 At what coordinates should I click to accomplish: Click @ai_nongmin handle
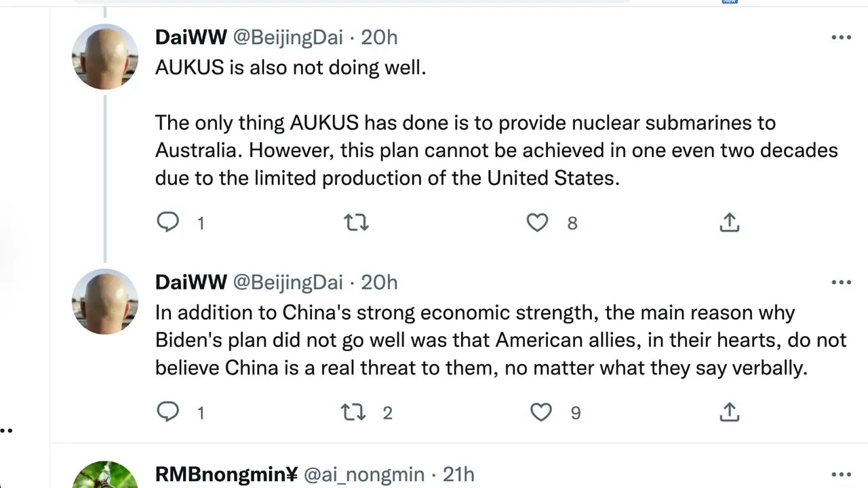pos(363,475)
